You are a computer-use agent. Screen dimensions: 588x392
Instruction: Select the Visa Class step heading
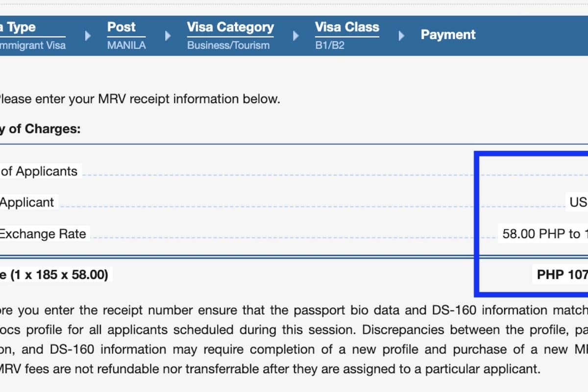click(x=347, y=27)
